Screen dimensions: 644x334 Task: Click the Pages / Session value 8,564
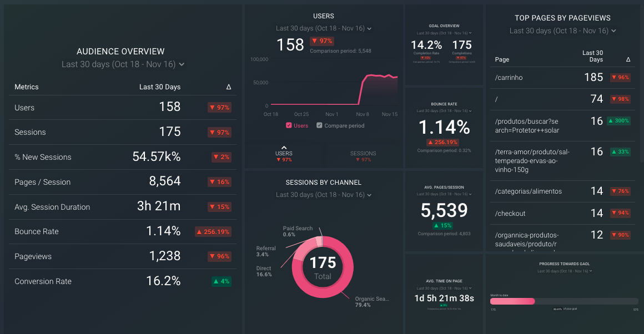point(165,181)
